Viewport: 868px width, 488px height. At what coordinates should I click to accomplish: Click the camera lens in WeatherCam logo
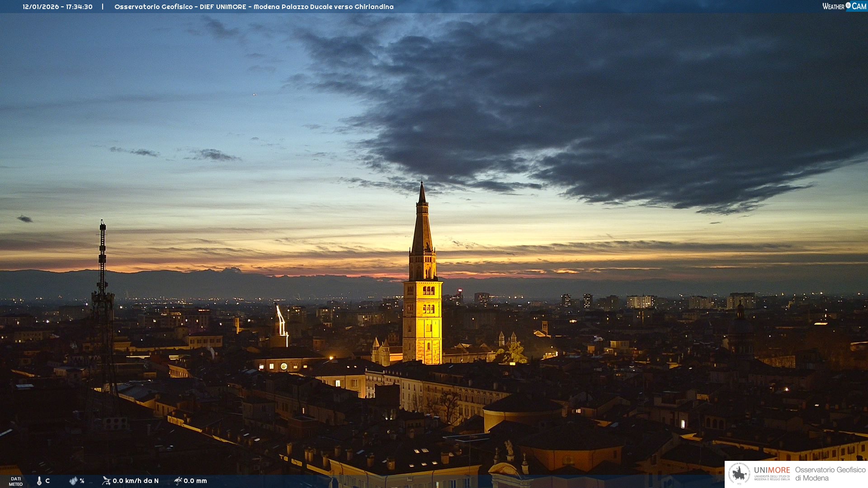point(848,5)
